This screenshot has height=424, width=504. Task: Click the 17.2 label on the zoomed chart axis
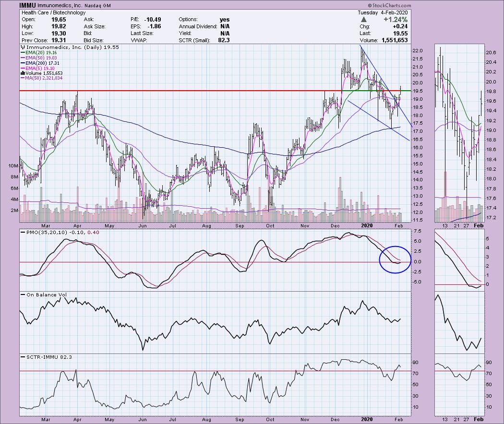pos(492,218)
